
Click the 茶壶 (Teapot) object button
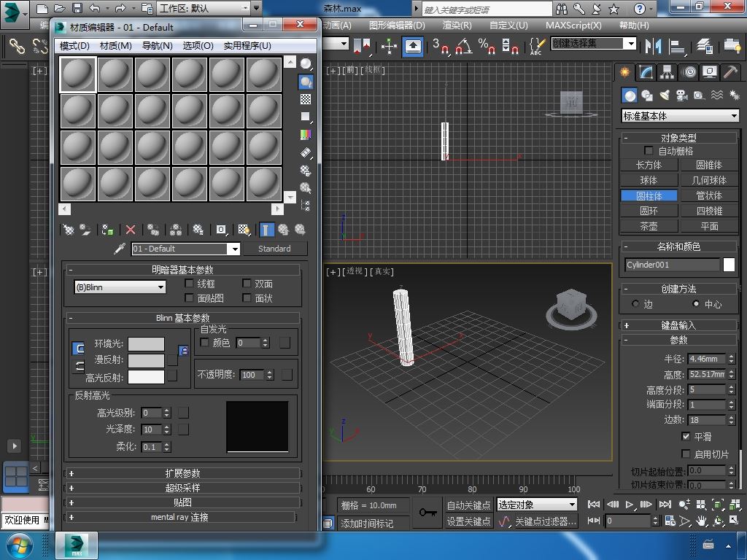click(x=649, y=226)
